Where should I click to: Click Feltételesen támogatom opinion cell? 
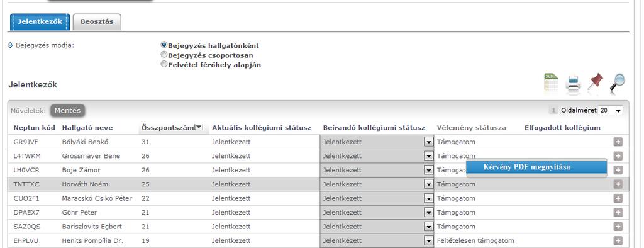pyautogui.click(x=475, y=240)
